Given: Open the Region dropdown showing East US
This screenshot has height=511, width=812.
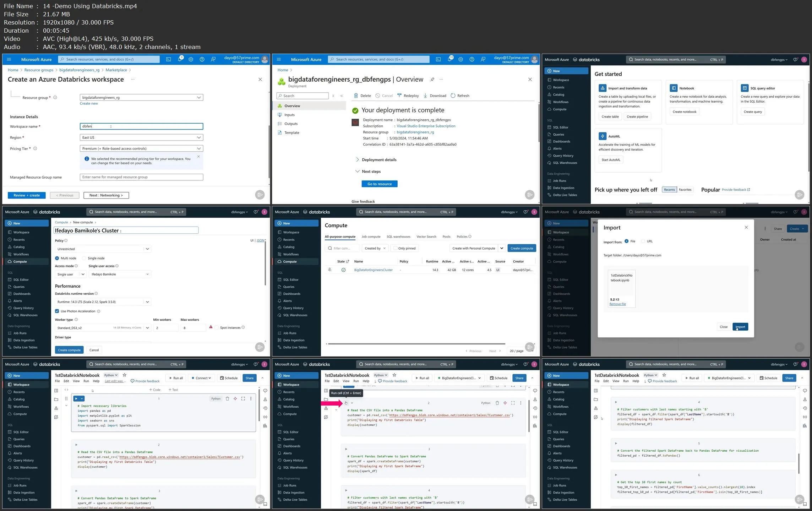Looking at the screenshot, I should click(x=141, y=137).
